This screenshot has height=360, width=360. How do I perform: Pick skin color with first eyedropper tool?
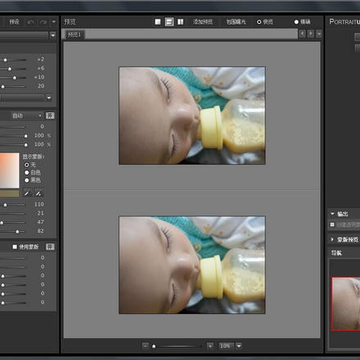click(x=28, y=193)
